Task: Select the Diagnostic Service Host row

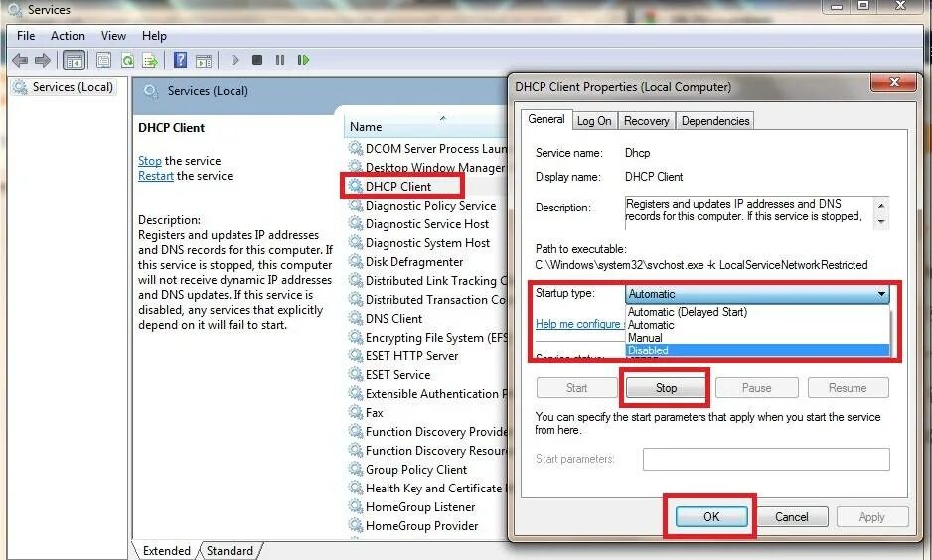Action: click(427, 223)
